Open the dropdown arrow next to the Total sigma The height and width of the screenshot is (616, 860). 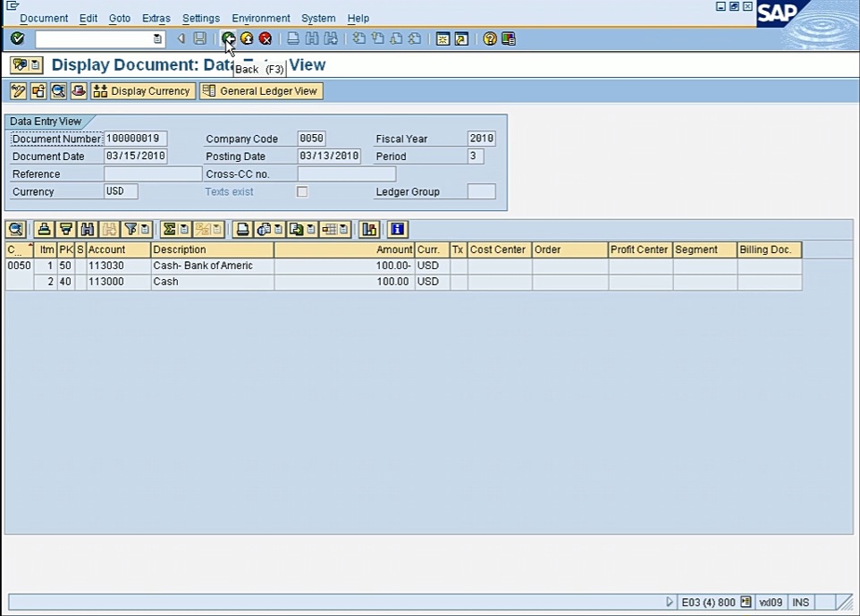click(x=184, y=229)
